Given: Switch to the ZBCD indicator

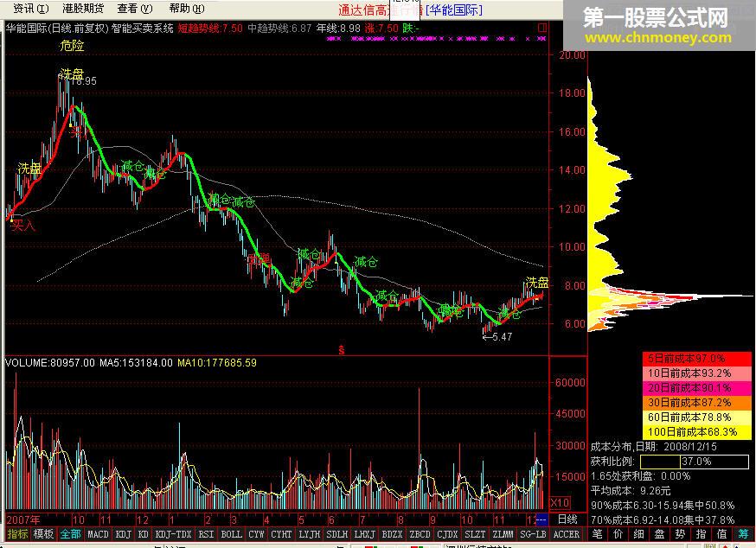Looking at the screenshot, I should tap(420, 534).
